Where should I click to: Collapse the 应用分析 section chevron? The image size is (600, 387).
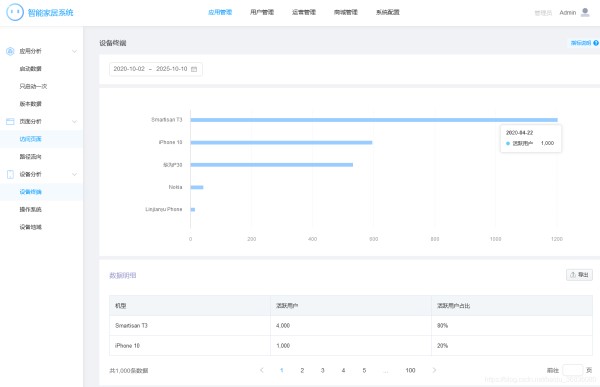[75, 51]
